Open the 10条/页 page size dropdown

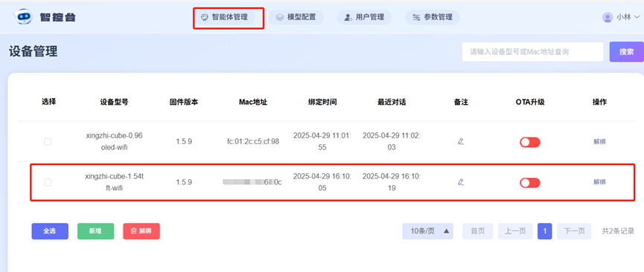[427, 231]
